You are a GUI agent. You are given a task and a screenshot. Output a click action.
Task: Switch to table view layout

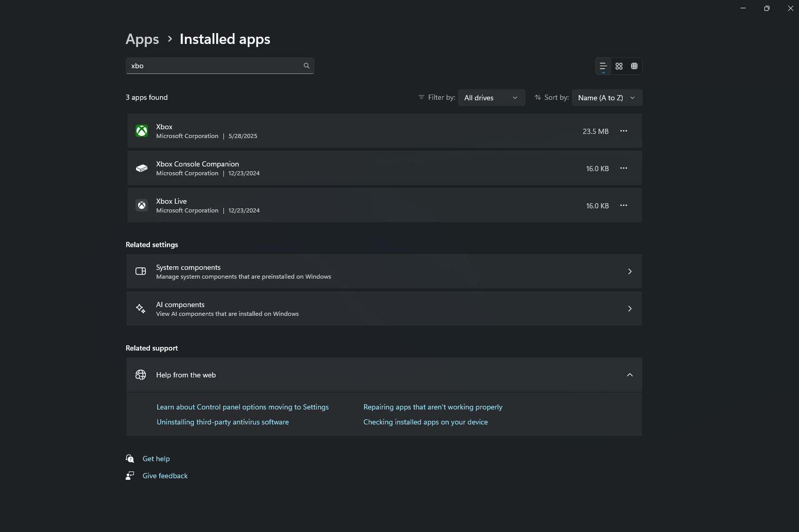(635, 66)
